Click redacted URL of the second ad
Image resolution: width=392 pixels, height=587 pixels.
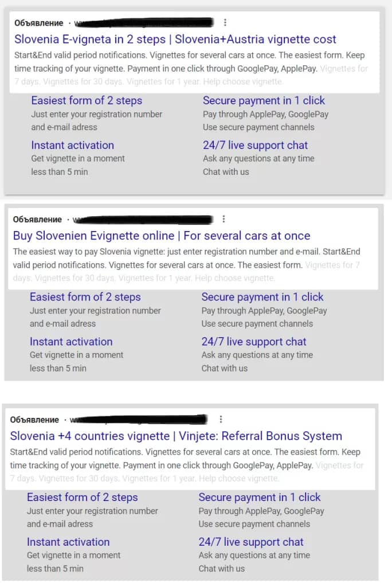143,220
